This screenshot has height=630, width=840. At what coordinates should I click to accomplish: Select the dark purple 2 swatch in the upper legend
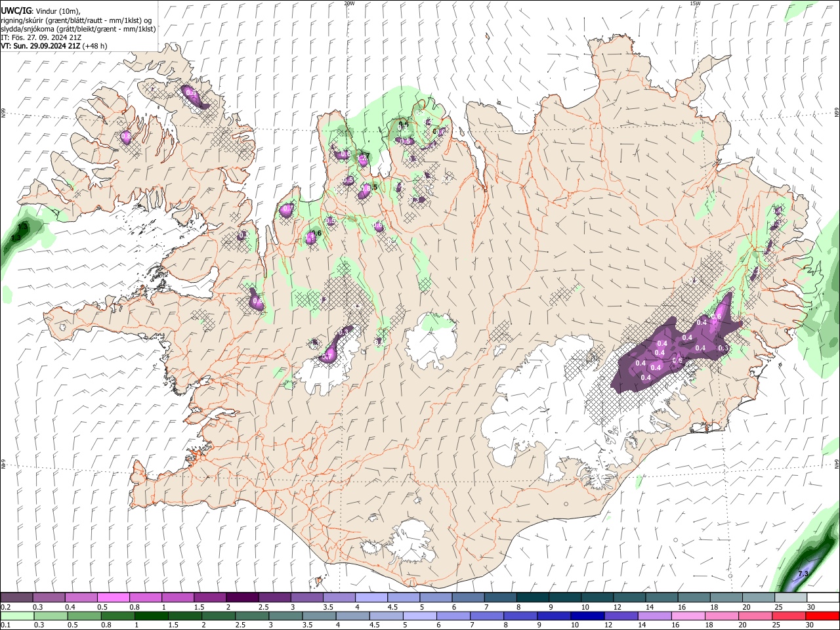click(241, 597)
